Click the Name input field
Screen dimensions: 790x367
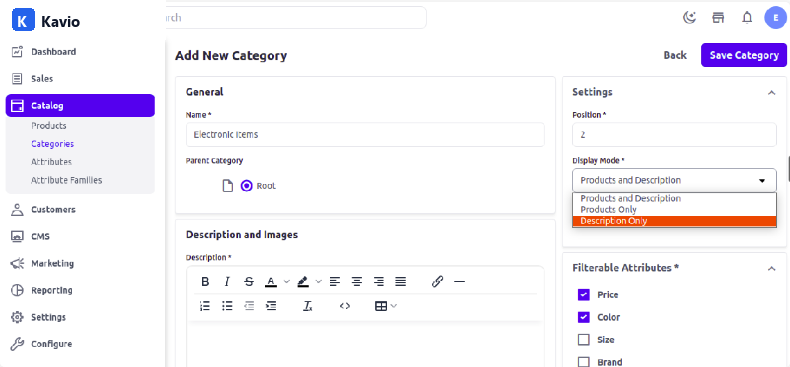(365, 135)
